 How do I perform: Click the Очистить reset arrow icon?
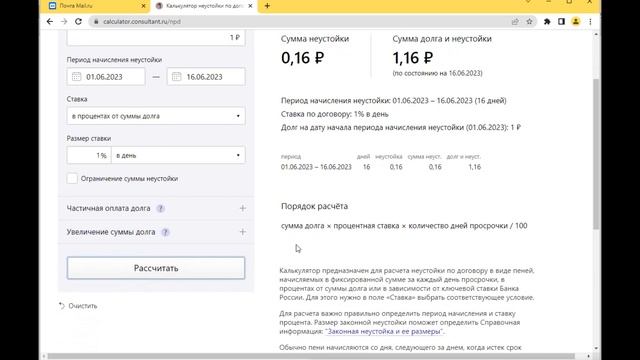[x=62, y=306]
